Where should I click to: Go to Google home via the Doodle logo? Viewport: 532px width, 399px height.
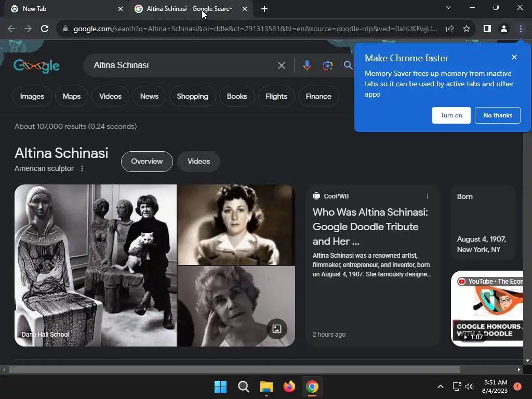(37, 65)
